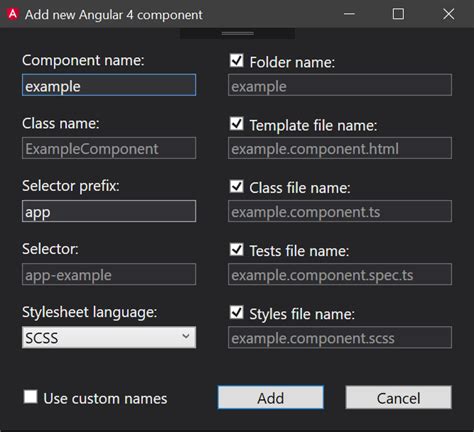This screenshot has width=474, height=432.
Task: Toggle the Class file name checkbox
Action: tap(236, 186)
